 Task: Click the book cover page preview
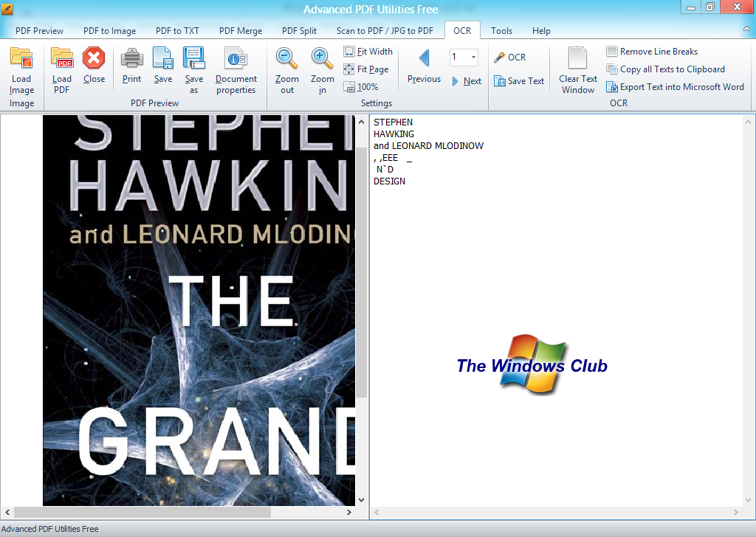199,310
